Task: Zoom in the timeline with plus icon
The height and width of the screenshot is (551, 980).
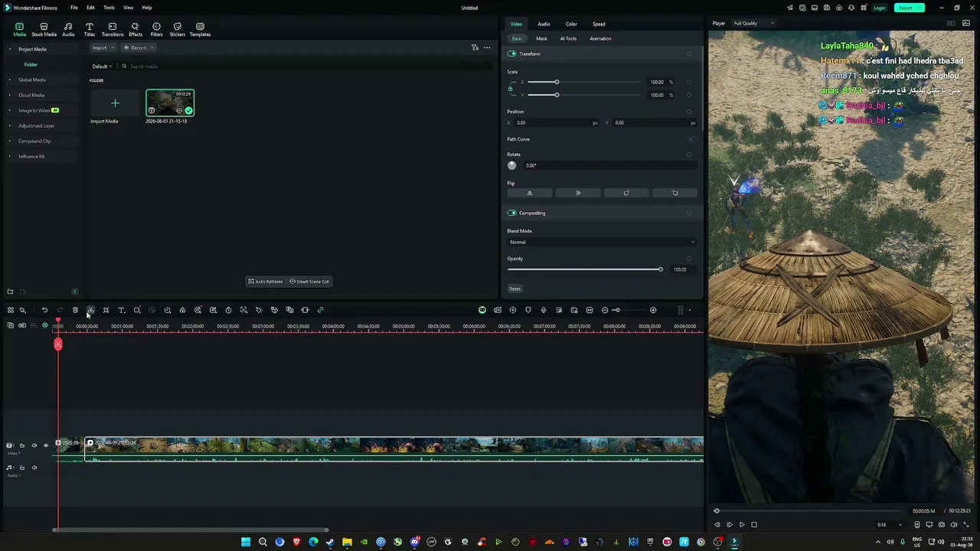Action: coord(653,310)
